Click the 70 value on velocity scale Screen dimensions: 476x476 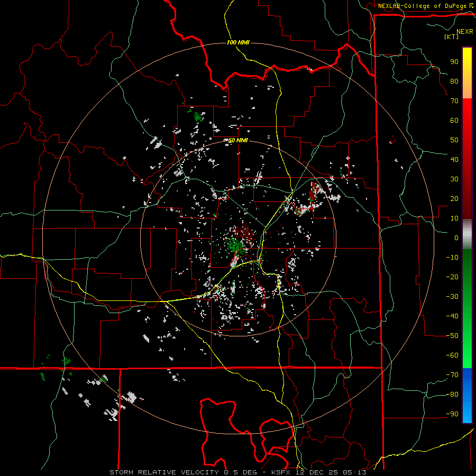454,101
